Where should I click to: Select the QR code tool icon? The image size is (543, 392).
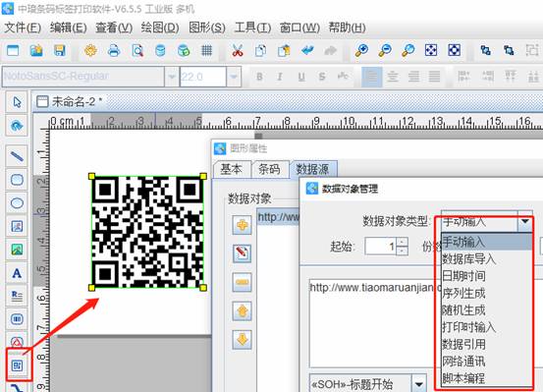coord(18,365)
